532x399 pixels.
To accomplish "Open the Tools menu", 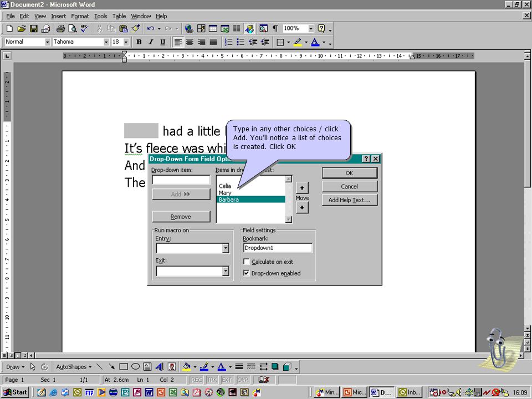I will pyautogui.click(x=100, y=16).
